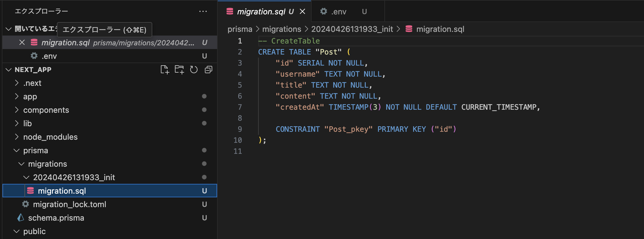The width and height of the screenshot is (644, 239).
Task: Click migration.sql breadcrumb segment
Action: [x=440, y=29]
